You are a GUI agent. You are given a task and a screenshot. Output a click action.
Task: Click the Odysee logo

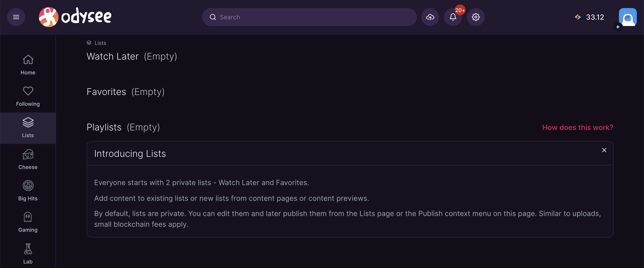point(75,17)
